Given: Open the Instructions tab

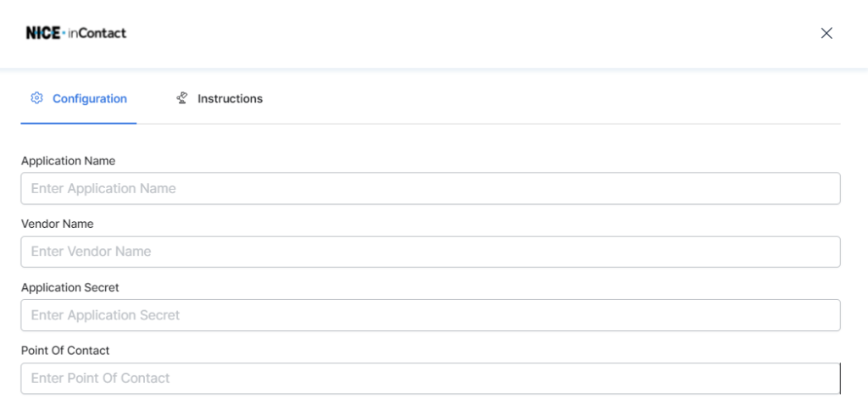Looking at the screenshot, I should 230,99.
